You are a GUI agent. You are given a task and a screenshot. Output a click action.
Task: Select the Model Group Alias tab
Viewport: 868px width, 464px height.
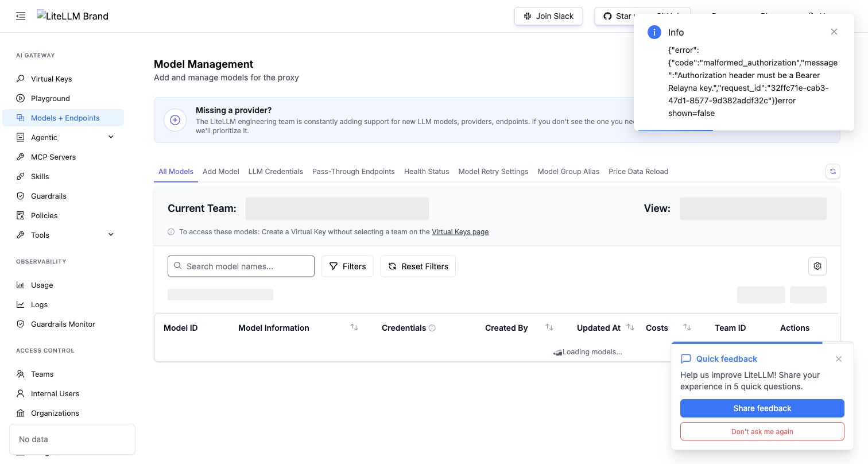pos(568,171)
